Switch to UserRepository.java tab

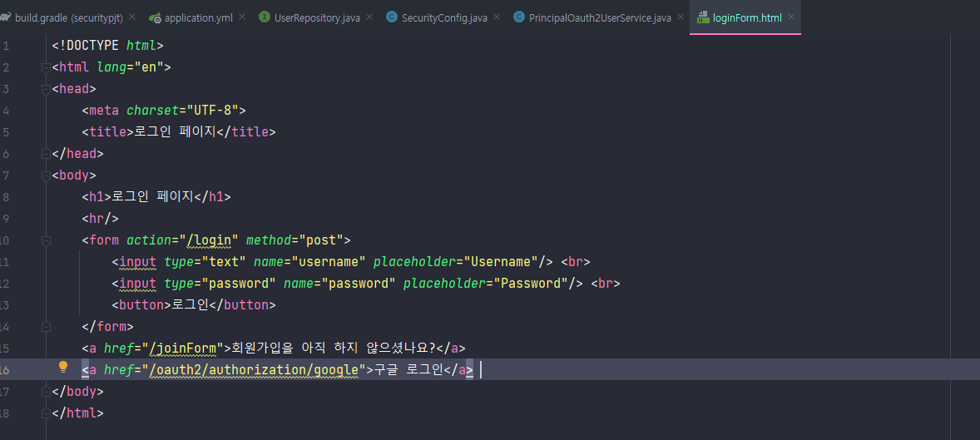coord(317,17)
